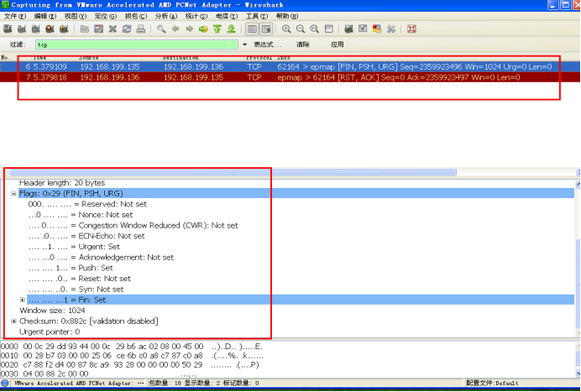Click the green tcp filter field
The image size is (581, 392).
[x=137, y=44]
